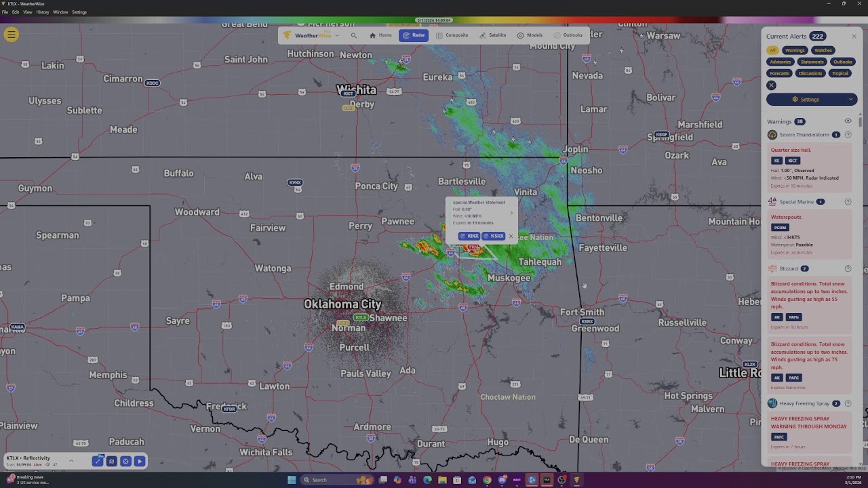Click the Blizzard category icon
The width and height of the screenshot is (868, 488).
772,269
